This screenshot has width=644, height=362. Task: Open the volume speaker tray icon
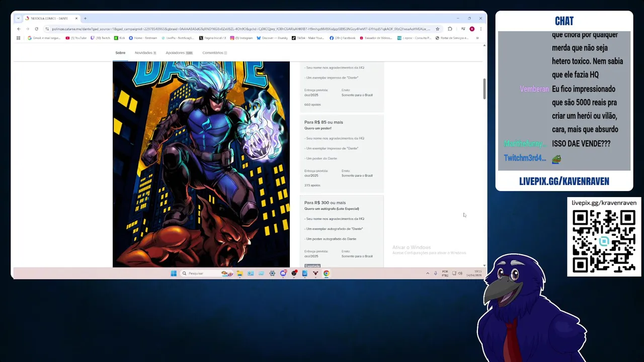tap(460, 274)
